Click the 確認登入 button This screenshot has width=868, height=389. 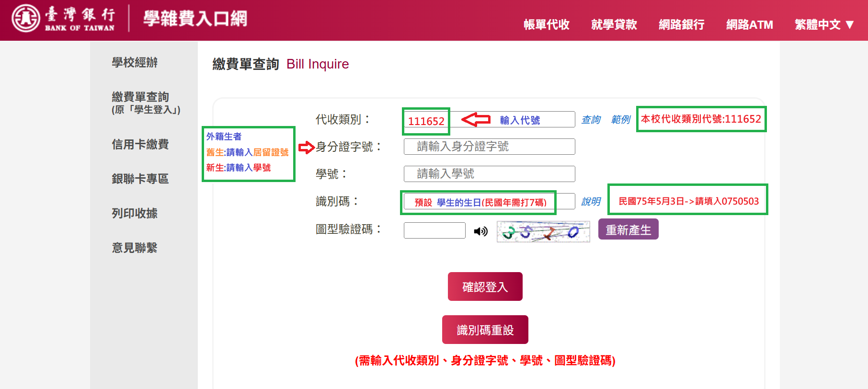485,286
